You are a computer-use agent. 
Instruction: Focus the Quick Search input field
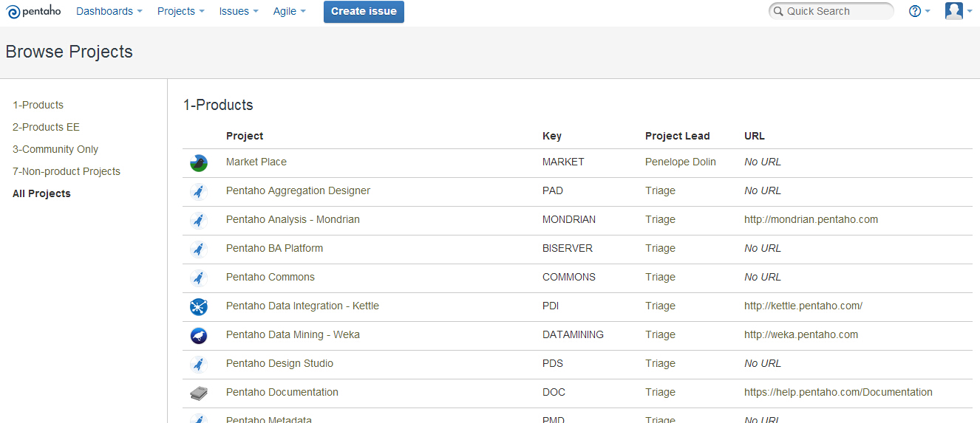(x=831, y=11)
